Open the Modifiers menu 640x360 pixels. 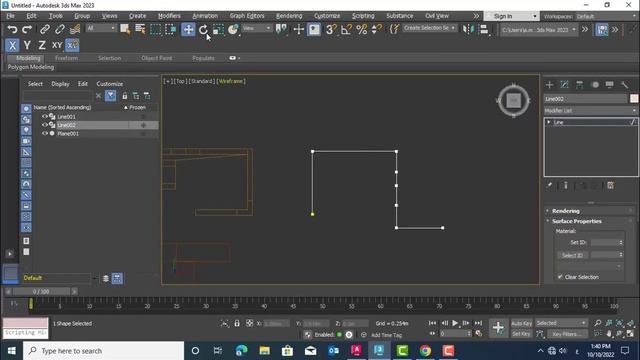pos(169,16)
